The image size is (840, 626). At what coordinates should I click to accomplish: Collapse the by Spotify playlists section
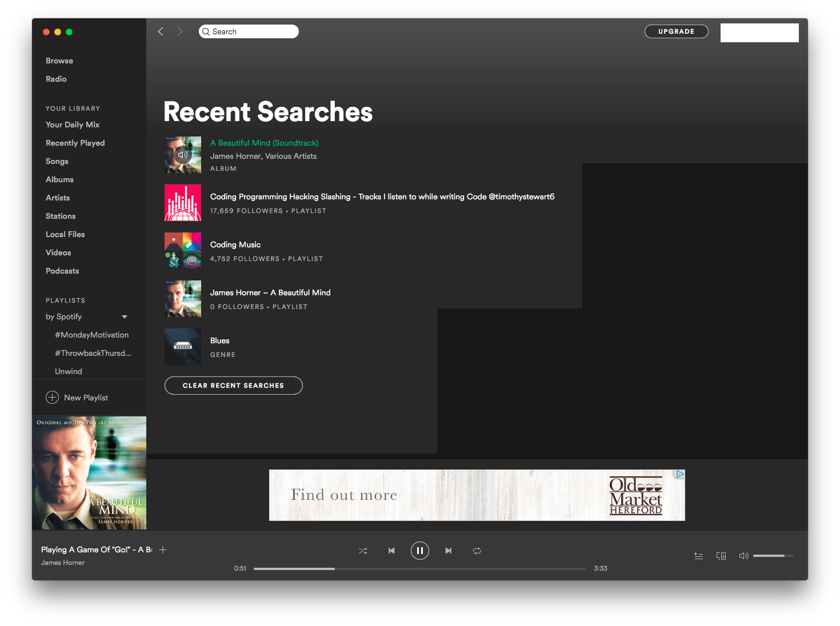pos(124,316)
